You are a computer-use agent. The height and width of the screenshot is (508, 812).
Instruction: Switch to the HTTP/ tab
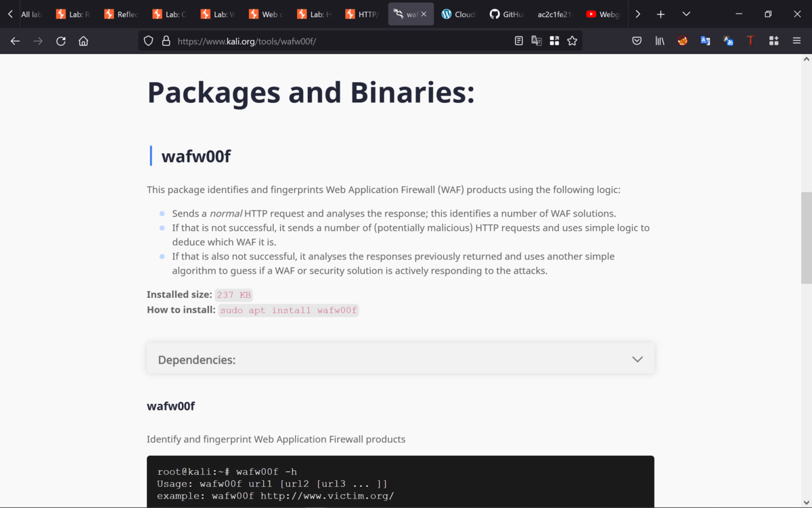pos(361,14)
